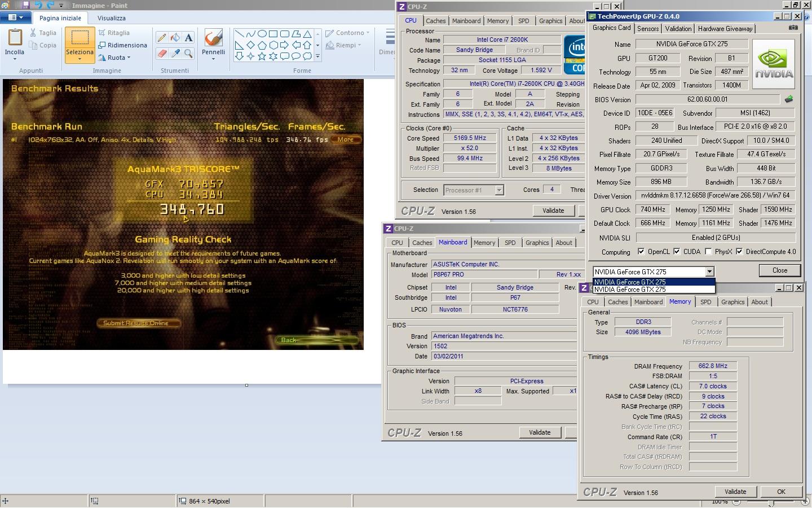The image size is (812, 508).
Task: Toggle the OpenCL checkbox in GPU-Z
Action: click(x=641, y=252)
